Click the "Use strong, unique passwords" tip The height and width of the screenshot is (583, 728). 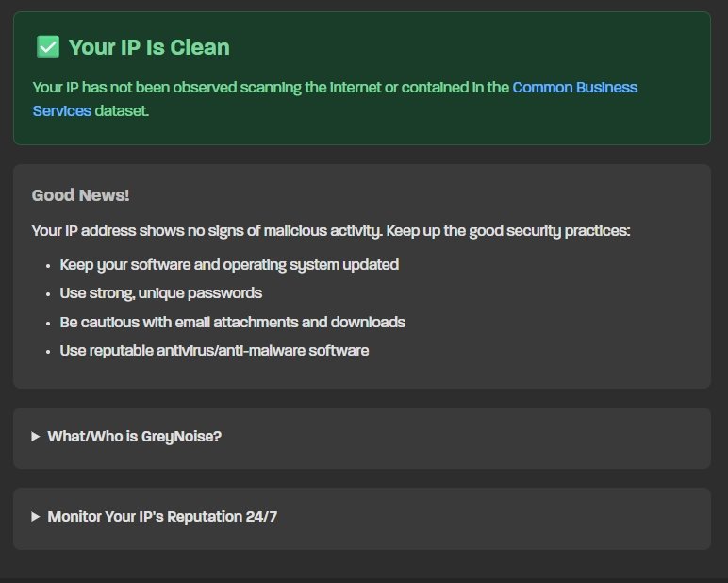click(160, 293)
